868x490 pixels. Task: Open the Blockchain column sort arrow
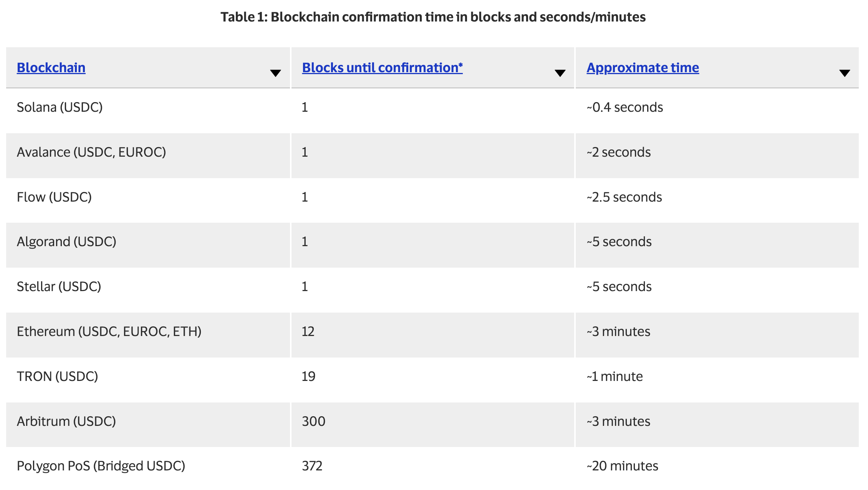(x=275, y=73)
